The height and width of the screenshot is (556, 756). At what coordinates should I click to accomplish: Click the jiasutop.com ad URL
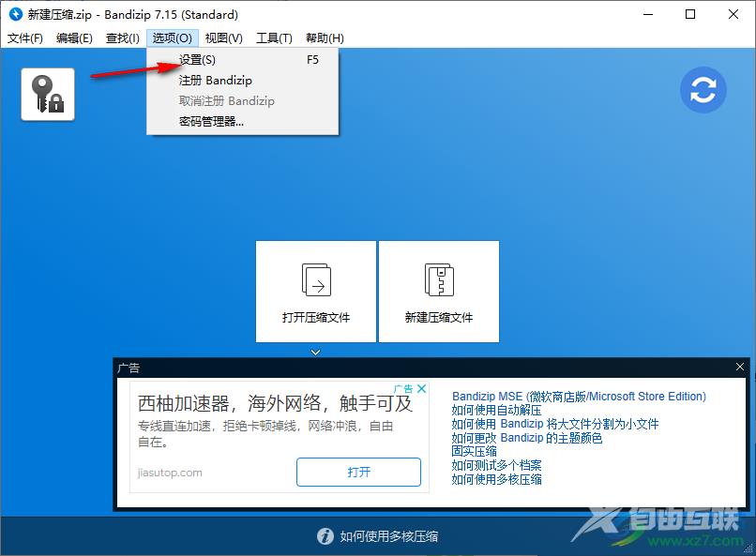coord(170,473)
